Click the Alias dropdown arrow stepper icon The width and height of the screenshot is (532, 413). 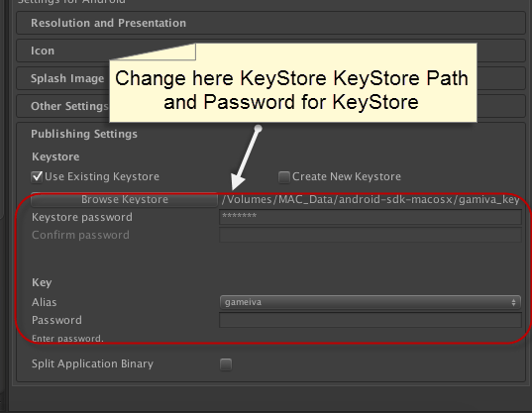coord(514,302)
